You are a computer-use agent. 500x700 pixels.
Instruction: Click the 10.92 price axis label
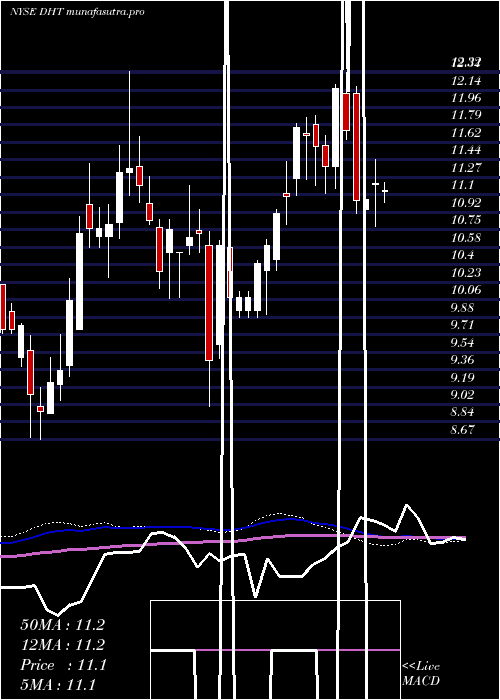click(x=466, y=203)
